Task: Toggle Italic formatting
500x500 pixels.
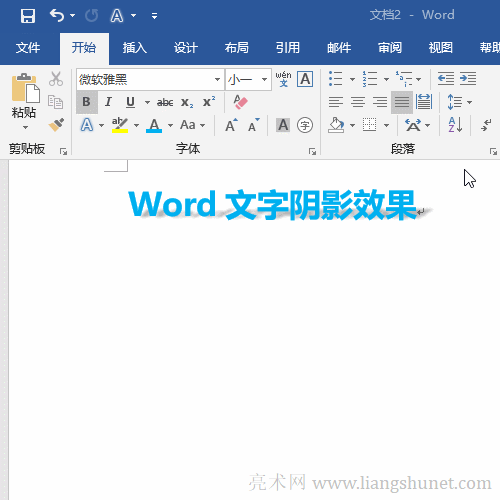Action: [x=108, y=102]
